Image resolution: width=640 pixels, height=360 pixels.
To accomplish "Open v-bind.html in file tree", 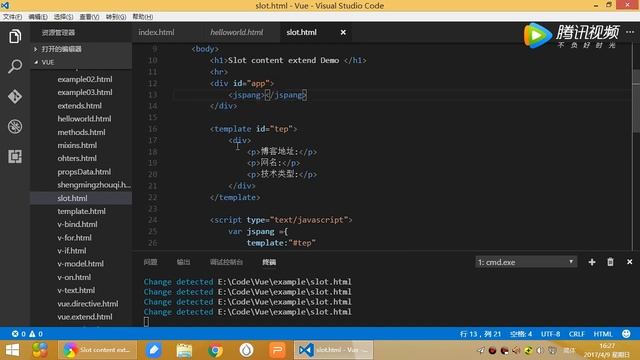I will [77, 224].
